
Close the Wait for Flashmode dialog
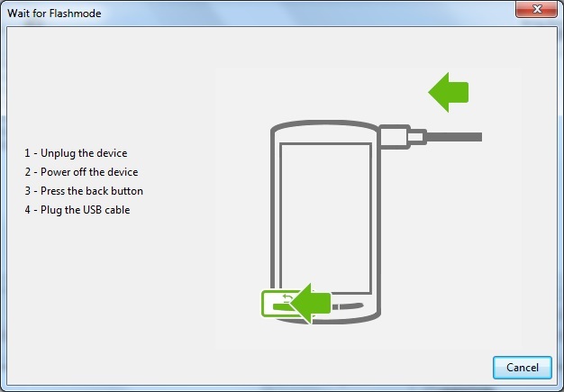point(537,9)
